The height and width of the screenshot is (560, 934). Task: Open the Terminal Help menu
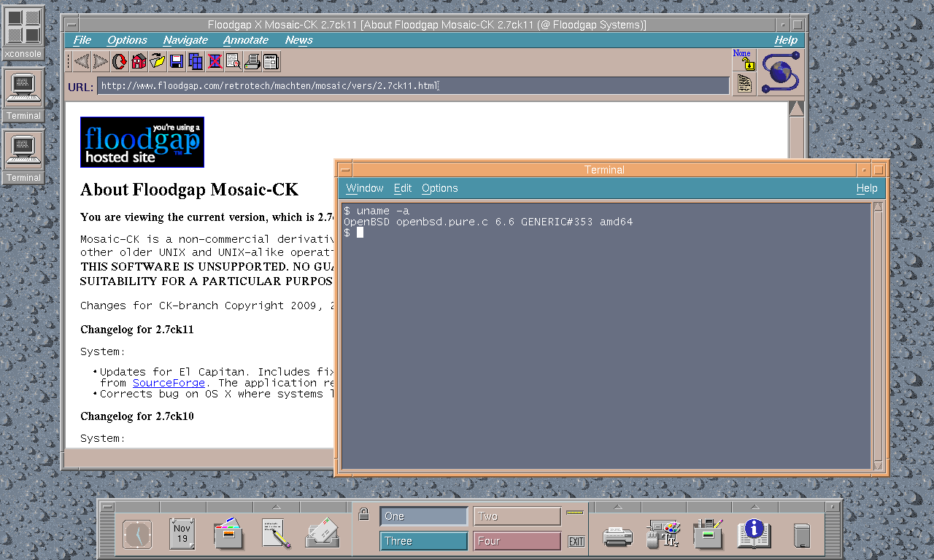point(867,188)
